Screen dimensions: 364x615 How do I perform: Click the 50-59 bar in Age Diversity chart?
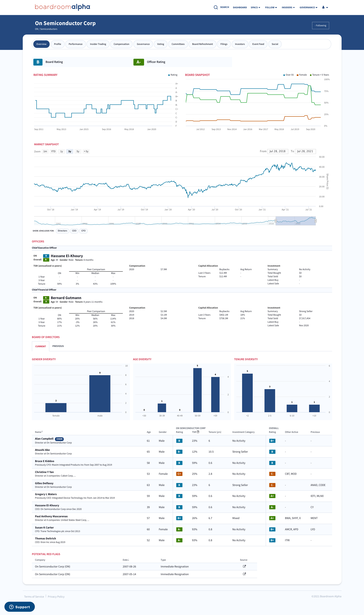point(197,390)
